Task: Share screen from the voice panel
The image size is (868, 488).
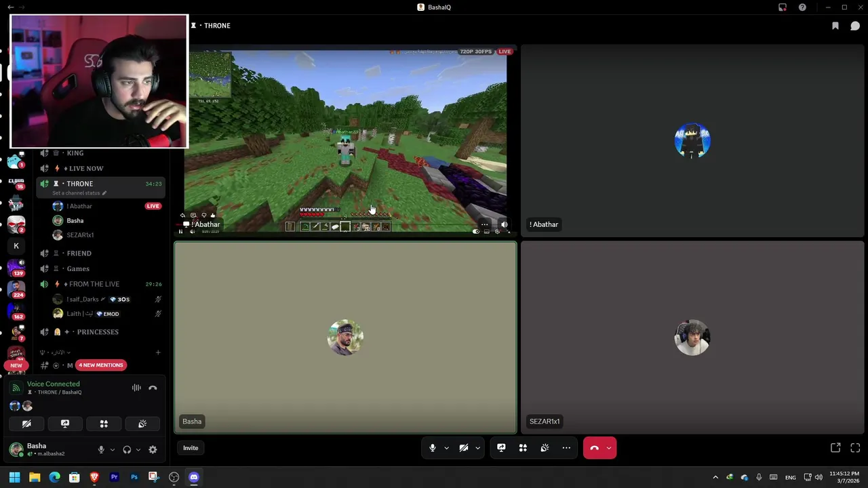Action: click(x=65, y=424)
